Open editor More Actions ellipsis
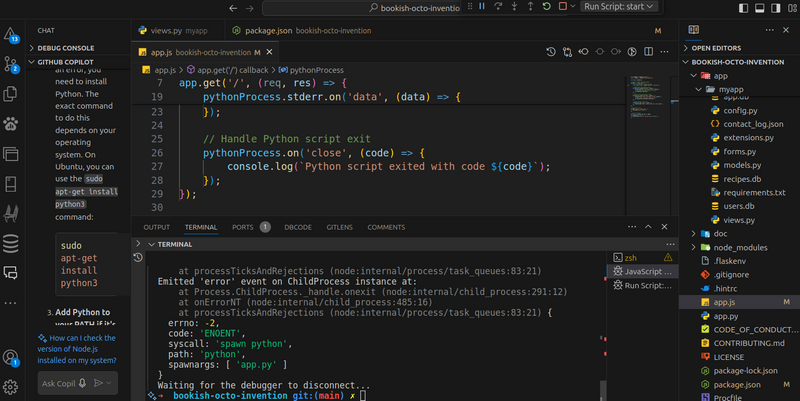Screen dimensions: 800x401 664,52
